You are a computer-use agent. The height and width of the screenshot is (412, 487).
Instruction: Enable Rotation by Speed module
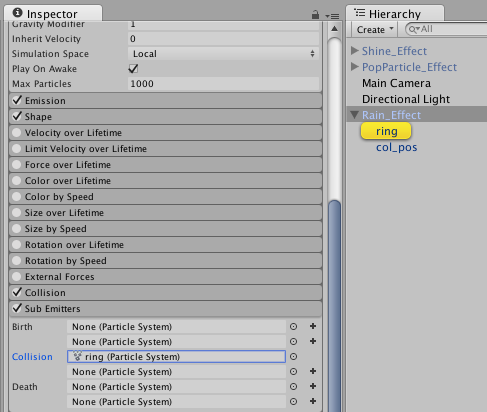pyautogui.click(x=16, y=261)
